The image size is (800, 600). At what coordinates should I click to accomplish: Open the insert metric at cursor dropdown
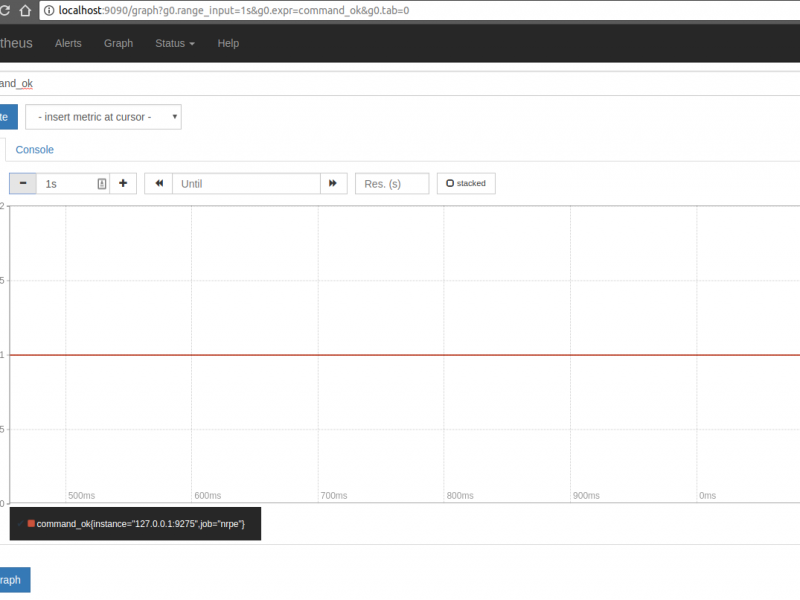coord(103,116)
